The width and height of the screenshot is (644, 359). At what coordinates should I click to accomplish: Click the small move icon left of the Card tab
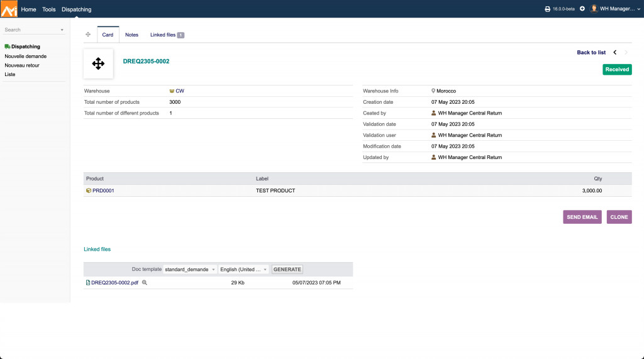88,35
